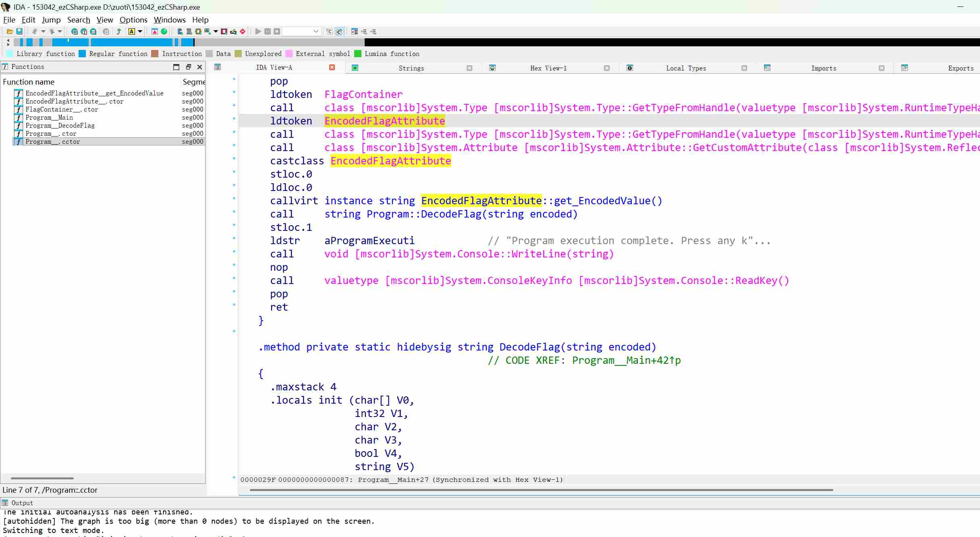Expand the back navigation history arrow

43,31
